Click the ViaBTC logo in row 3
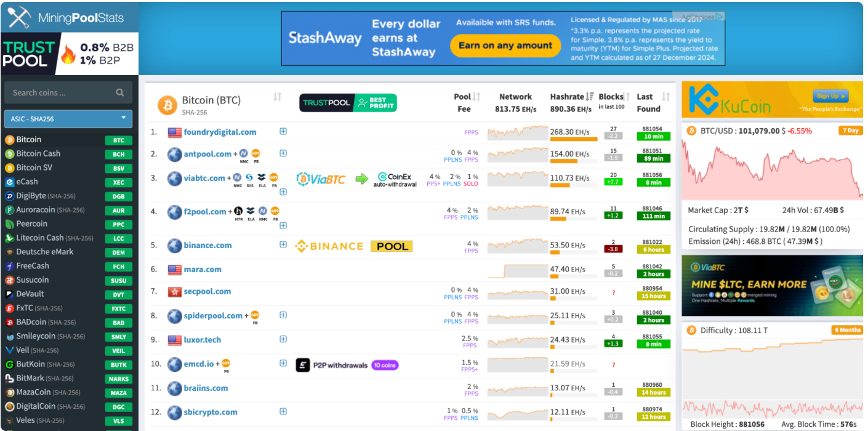 321,179
